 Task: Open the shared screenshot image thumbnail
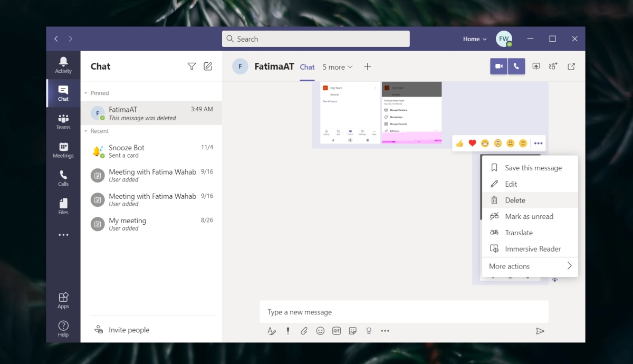pos(381,112)
